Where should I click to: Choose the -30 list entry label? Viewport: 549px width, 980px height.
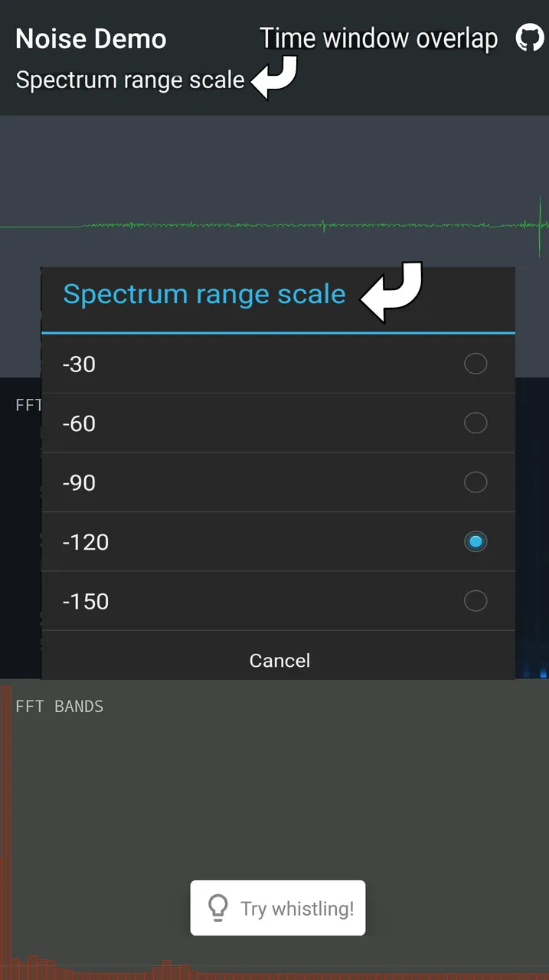pyautogui.click(x=80, y=364)
